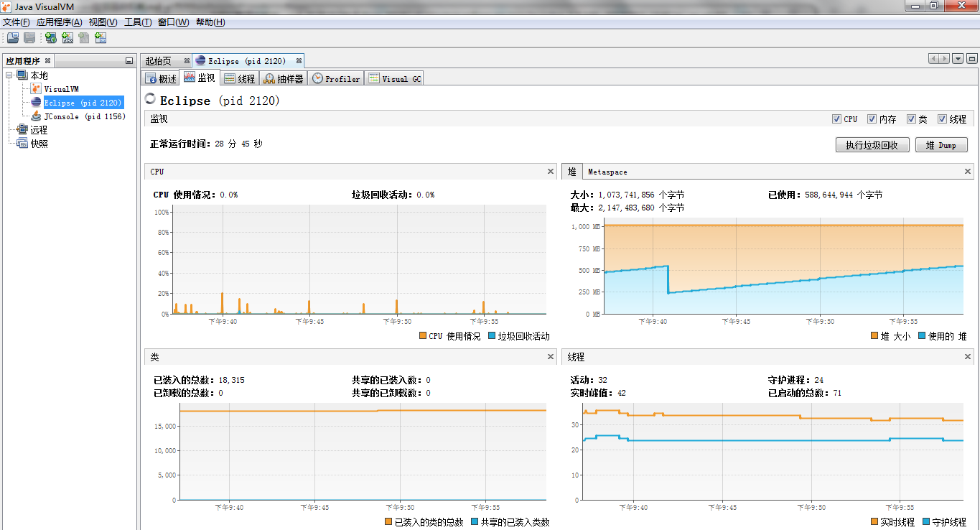Screen dimensions: 980x530
Task: Close the Eclipse (pid 2120) tab
Action: [299, 61]
